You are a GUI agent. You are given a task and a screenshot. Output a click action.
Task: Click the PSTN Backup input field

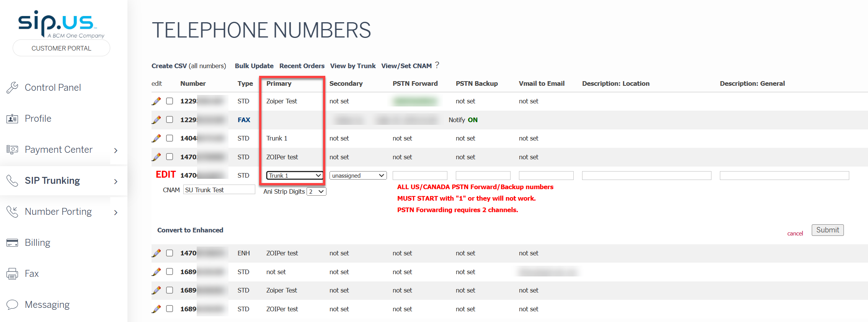tap(483, 175)
